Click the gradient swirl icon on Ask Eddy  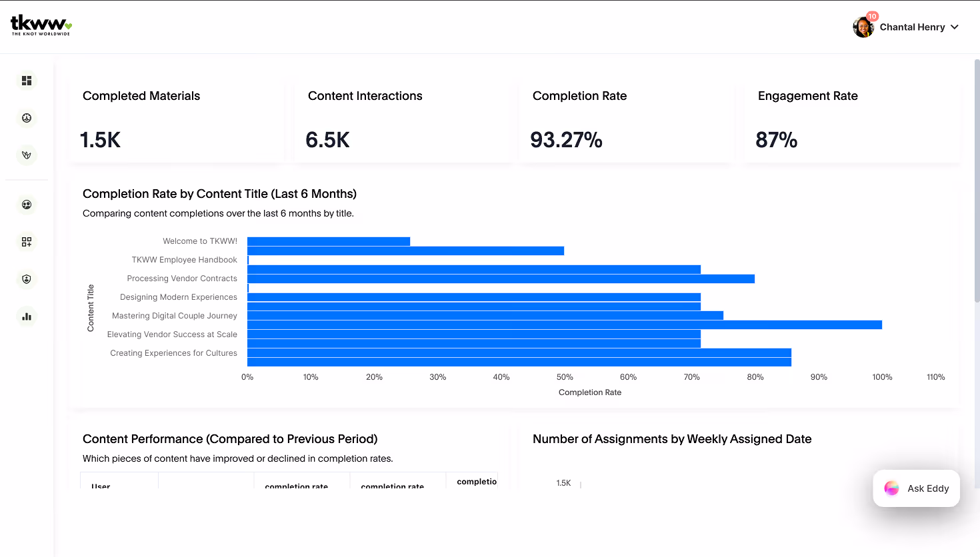891,488
